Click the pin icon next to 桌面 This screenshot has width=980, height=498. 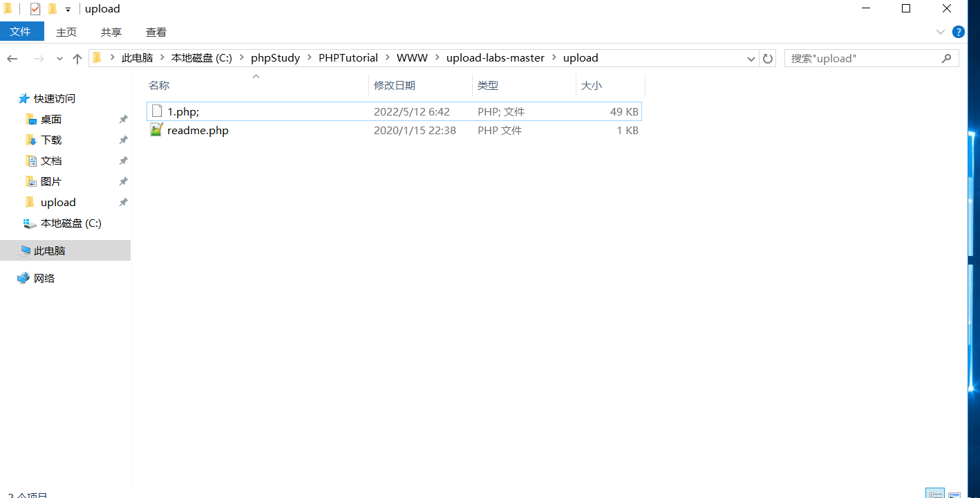point(123,119)
